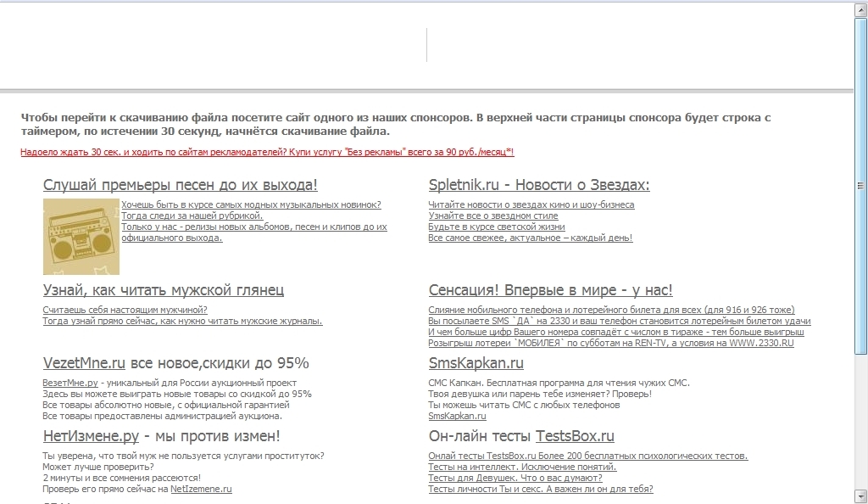Click text 'все новое,скидки до 95%'
Viewport: 868px width, 504px height.
coord(220,363)
